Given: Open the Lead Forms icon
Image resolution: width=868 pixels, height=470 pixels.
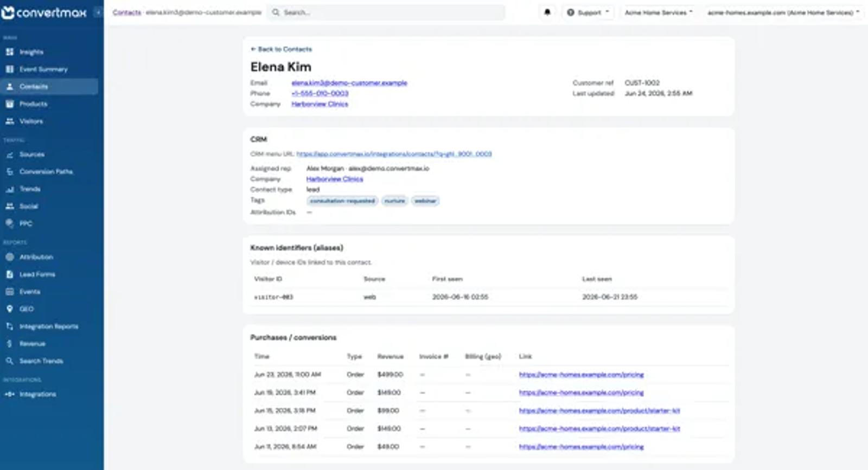Looking at the screenshot, I should [9, 274].
